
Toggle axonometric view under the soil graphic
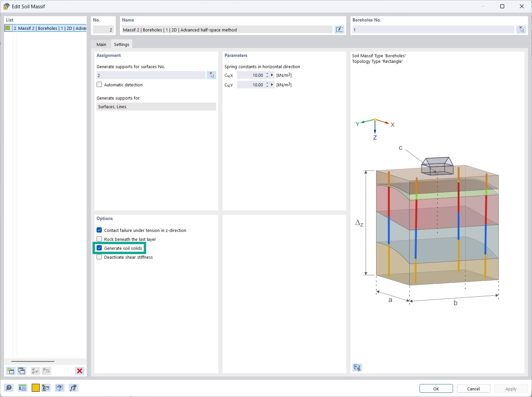[x=357, y=367]
